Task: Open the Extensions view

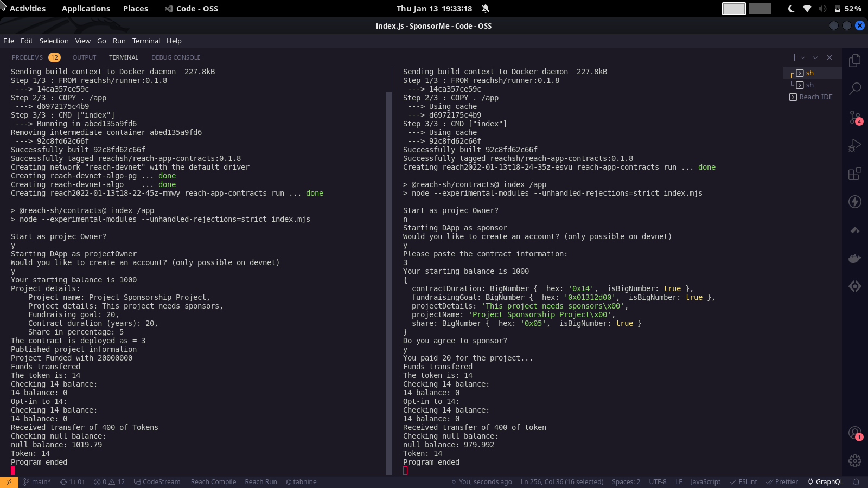Action: pos(855,174)
